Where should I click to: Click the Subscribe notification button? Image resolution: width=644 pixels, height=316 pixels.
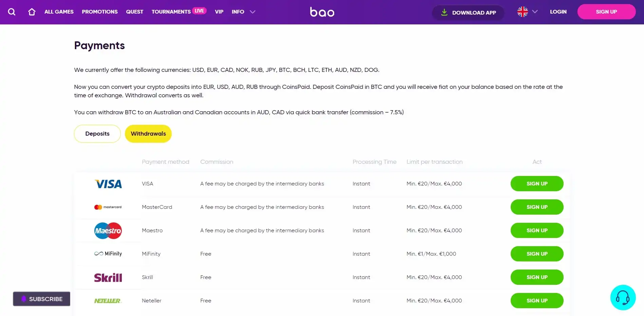click(x=42, y=299)
